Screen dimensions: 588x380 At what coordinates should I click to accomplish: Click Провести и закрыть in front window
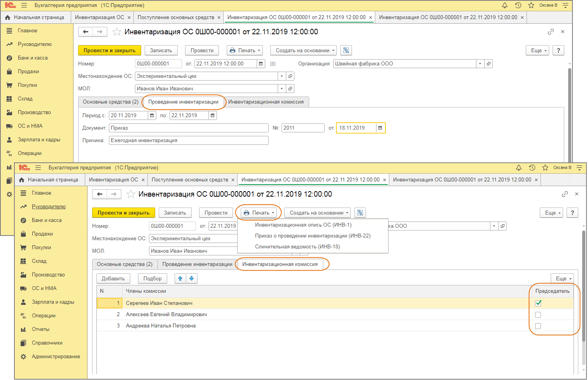[124, 213]
